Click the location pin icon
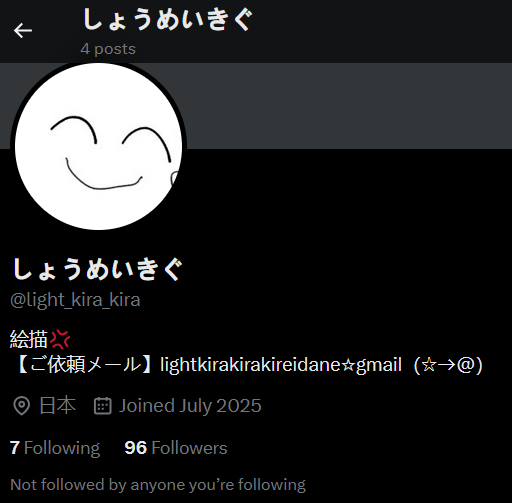The width and height of the screenshot is (512, 503). [x=22, y=406]
